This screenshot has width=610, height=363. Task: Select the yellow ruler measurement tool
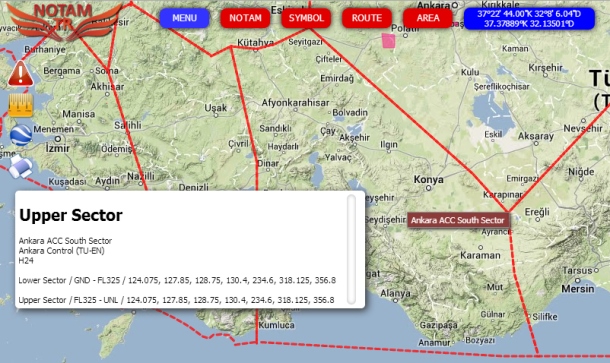point(21,105)
